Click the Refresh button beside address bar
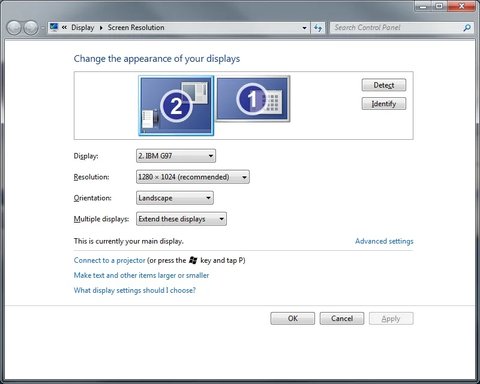Image resolution: width=480 pixels, height=384 pixels. coord(318,28)
